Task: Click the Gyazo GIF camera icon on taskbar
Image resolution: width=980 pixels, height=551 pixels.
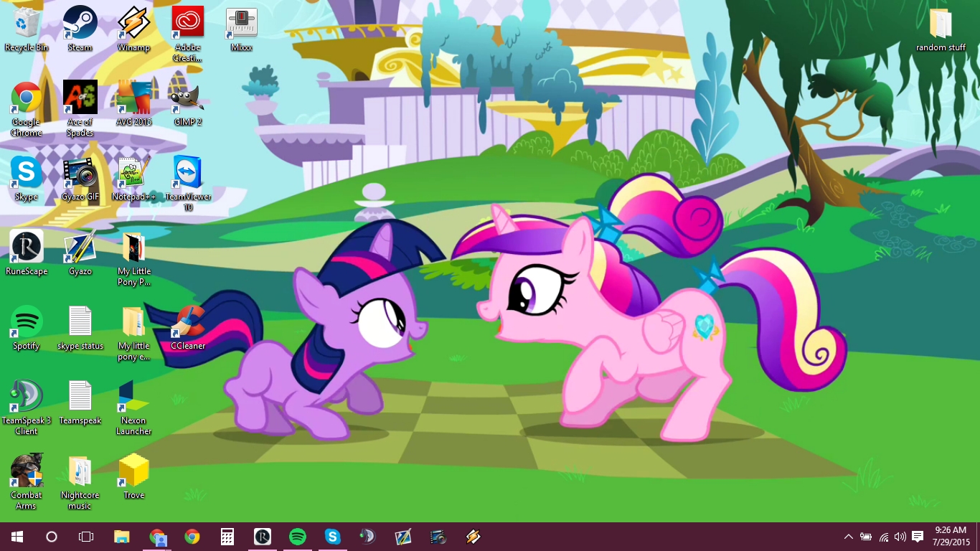Action: pos(438,537)
